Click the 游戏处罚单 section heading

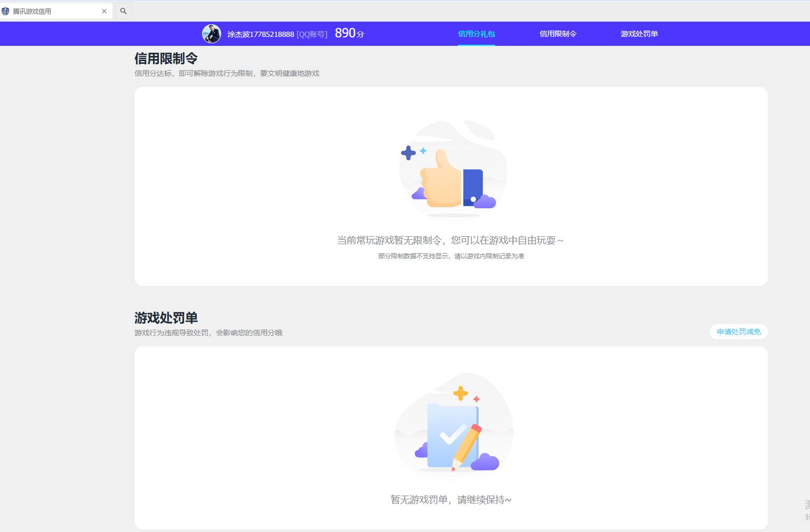pyautogui.click(x=166, y=318)
